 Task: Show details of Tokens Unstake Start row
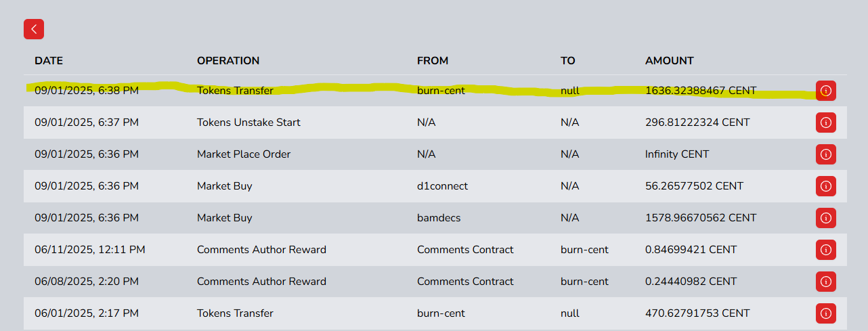pos(825,123)
